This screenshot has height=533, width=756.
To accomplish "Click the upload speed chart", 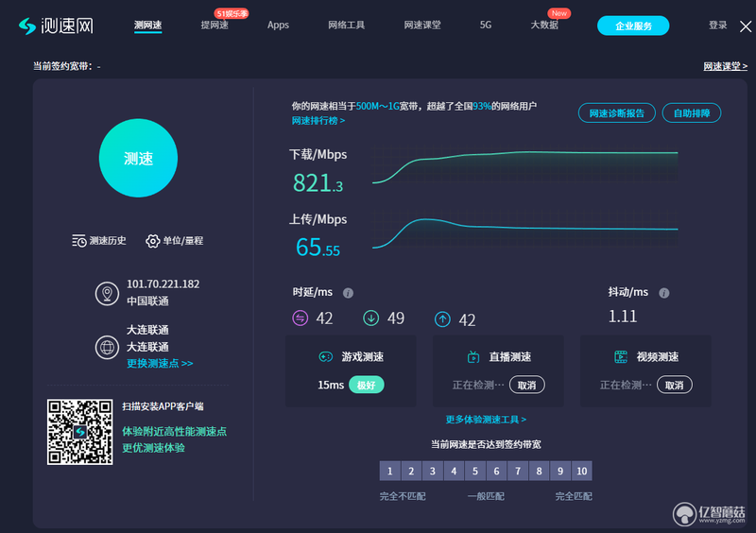I will point(525,231).
